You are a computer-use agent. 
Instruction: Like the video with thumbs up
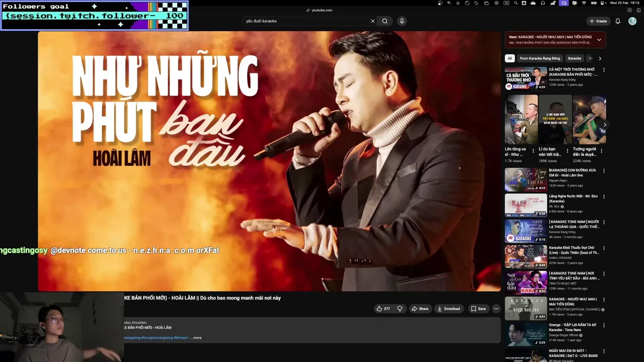[383, 309]
